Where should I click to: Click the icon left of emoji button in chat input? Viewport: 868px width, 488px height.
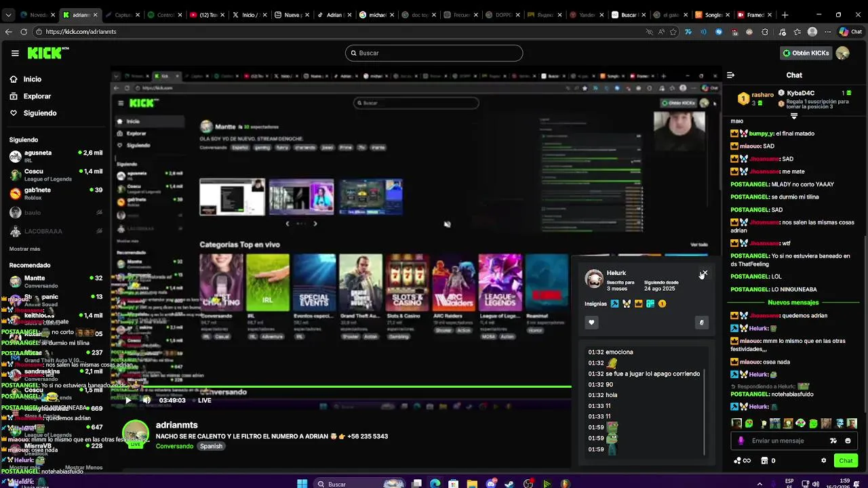833,441
